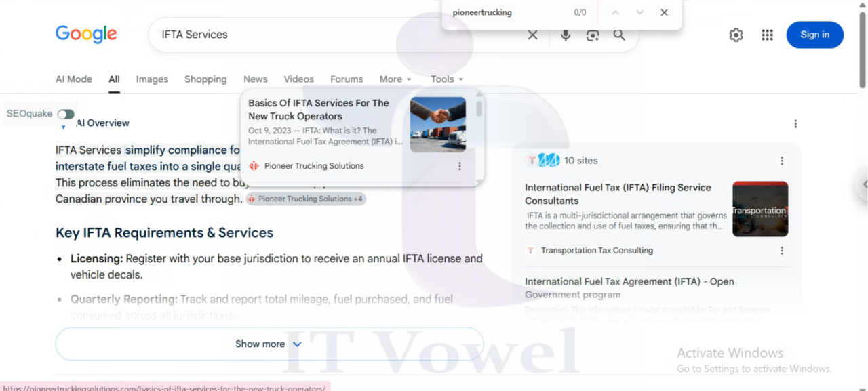This screenshot has height=391, width=868.
Task: Open the Videos tab
Action: [298, 79]
